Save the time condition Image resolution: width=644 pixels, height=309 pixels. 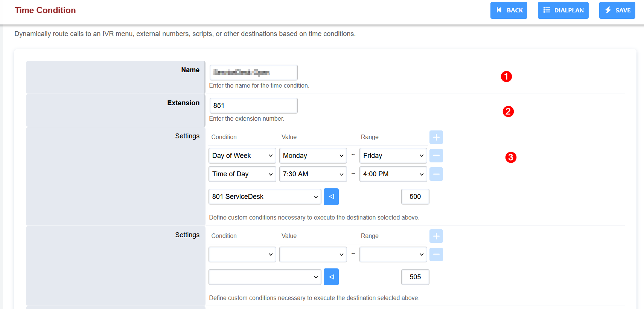pos(617,10)
